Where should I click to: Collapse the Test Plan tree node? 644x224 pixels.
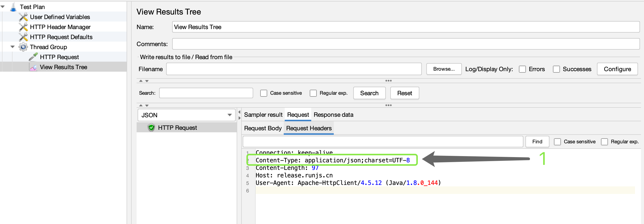coord(3,7)
